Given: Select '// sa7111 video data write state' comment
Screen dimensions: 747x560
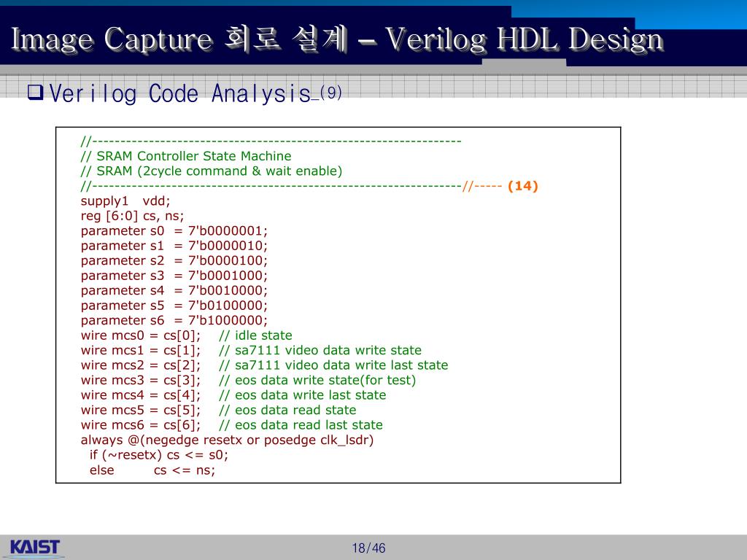Looking at the screenshot, I should (x=320, y=351).
